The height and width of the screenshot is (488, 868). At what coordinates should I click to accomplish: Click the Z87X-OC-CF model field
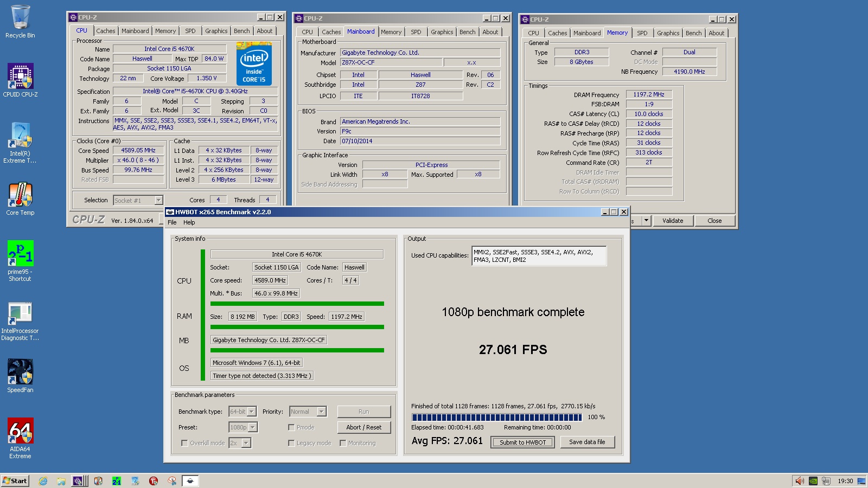392,62
